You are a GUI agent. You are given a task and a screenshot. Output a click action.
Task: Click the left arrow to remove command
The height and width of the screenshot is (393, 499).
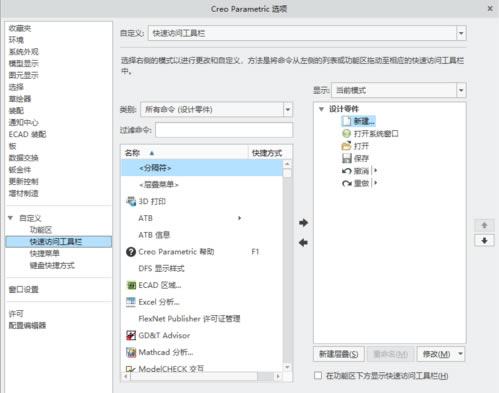click(303, 243)
